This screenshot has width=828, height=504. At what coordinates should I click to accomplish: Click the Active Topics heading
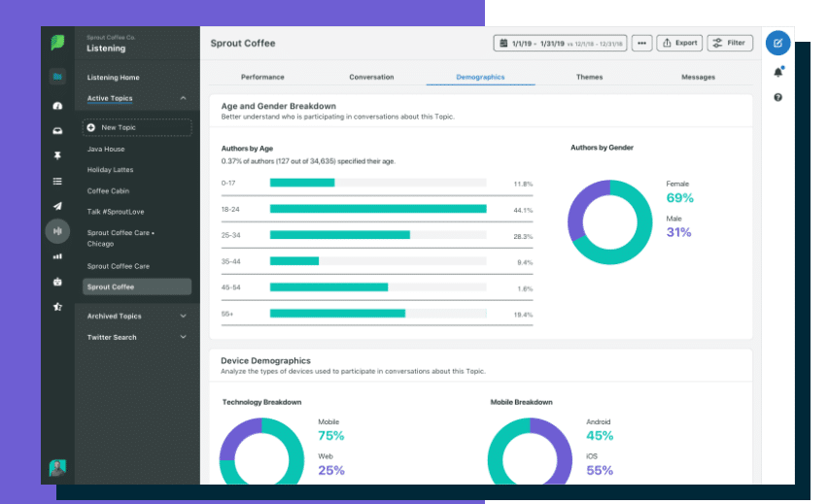click(110, 98)
